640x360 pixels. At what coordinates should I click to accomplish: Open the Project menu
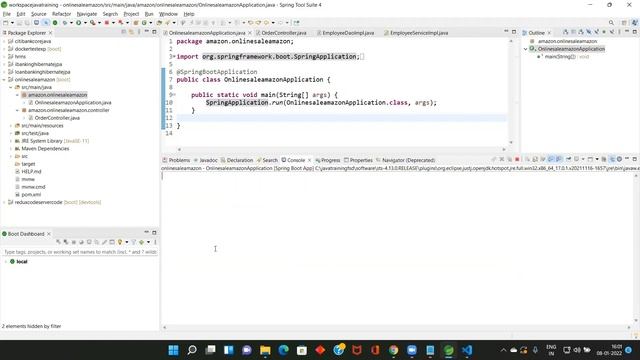click(x=131, y=14)
